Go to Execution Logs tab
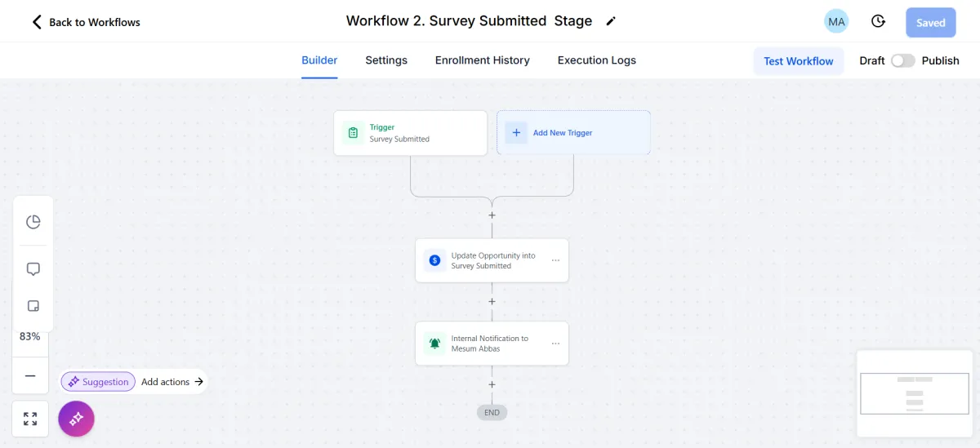The image size is (980, 448). 596,60
